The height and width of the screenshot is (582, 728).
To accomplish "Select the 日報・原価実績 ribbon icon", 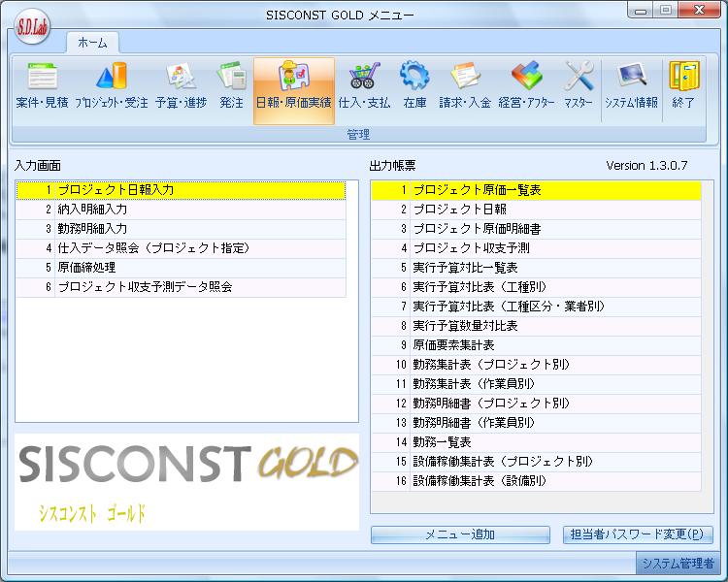I will point(294,91).
